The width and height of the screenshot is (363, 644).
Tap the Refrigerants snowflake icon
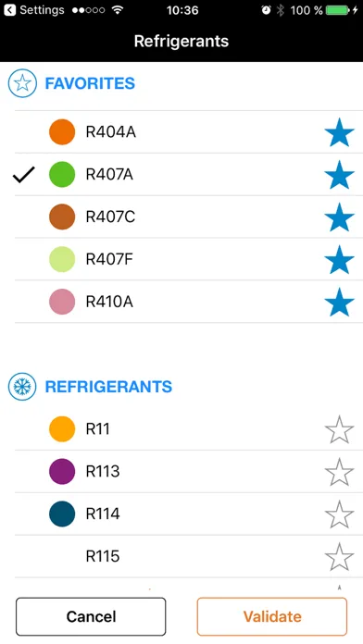point(22,387)
